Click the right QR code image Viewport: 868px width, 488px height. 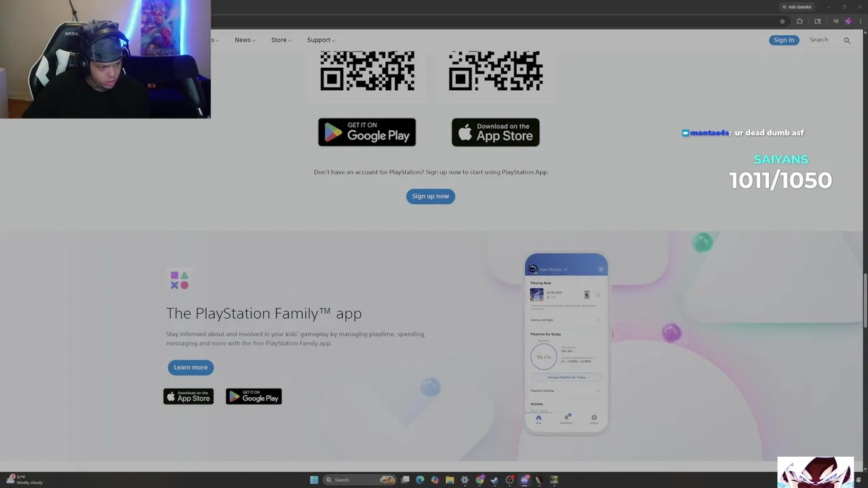pyautogui.click(x=496, y=70)
